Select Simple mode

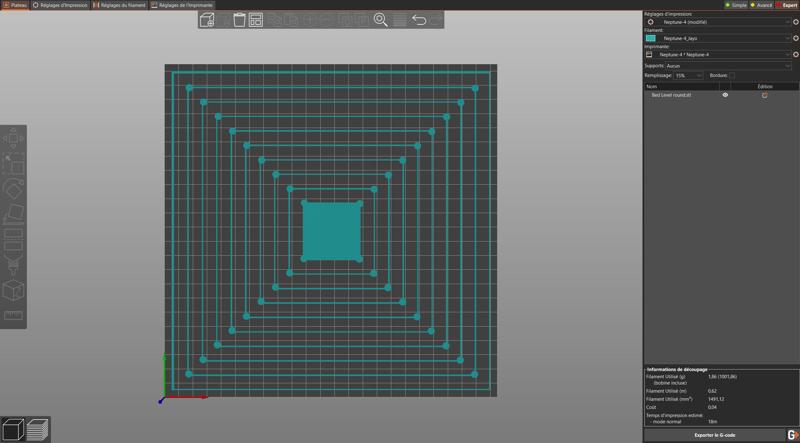point(736,5)
